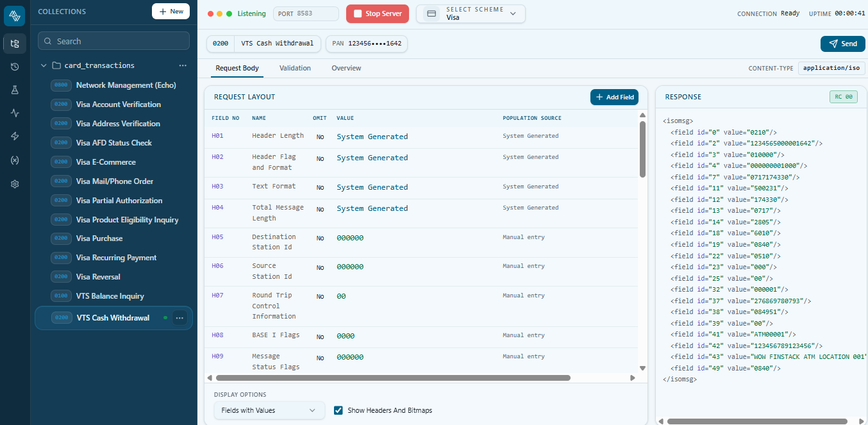Toggle Show Headers And Bitmaps checkbox
This screenshot has width=868, height=425.
[338, 410]
